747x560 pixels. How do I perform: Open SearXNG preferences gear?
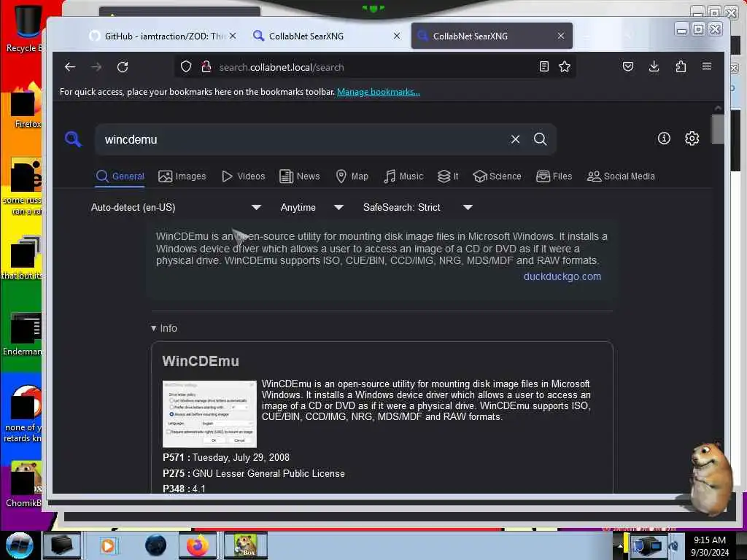pos(692,139)
